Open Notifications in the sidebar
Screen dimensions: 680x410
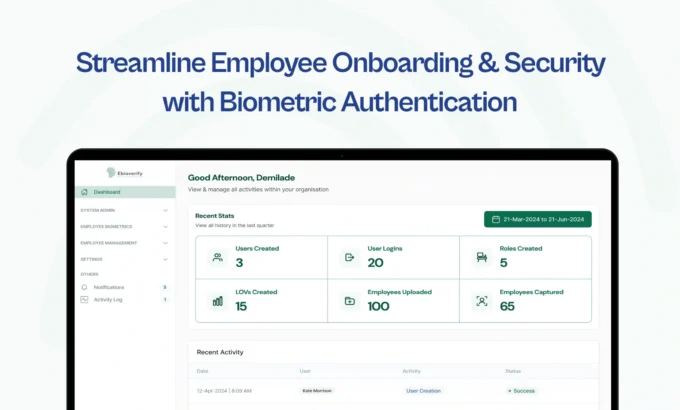coord(109,287)
